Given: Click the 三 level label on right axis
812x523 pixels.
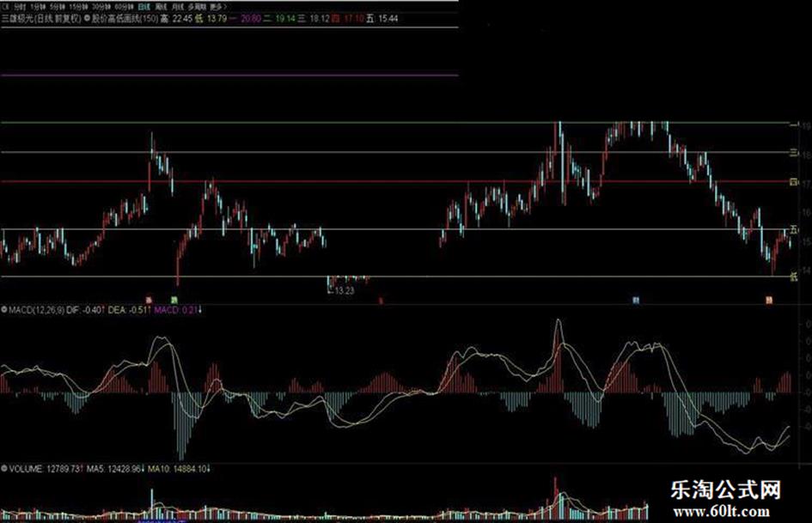Looking at the screenshot, I should 793,152.
